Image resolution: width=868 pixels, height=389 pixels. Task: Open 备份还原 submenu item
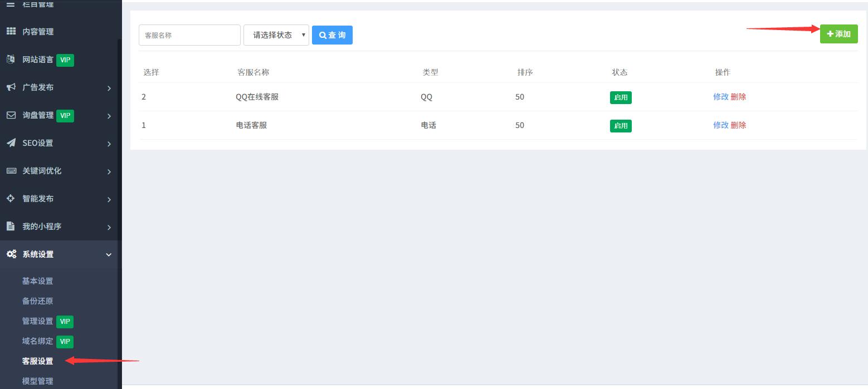[x=37, y=301]
